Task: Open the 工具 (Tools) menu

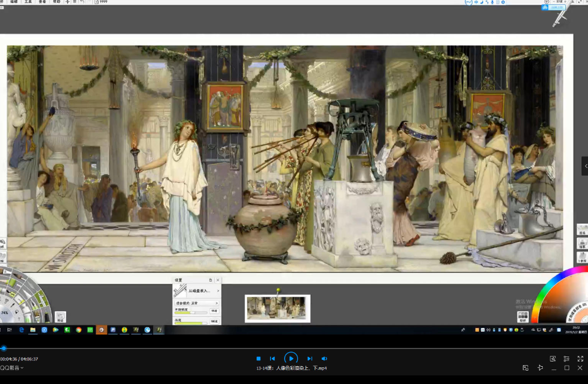Action: coord(28,2)
